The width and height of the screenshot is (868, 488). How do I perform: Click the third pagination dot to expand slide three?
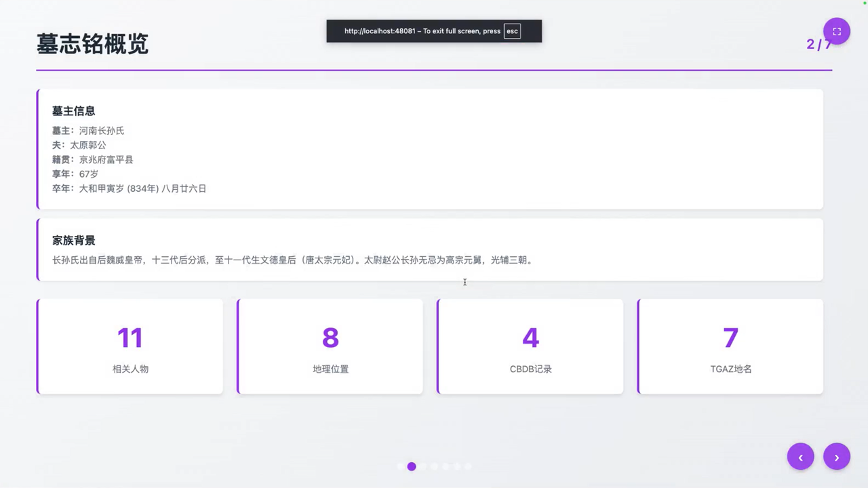click(x=422, y=466)
